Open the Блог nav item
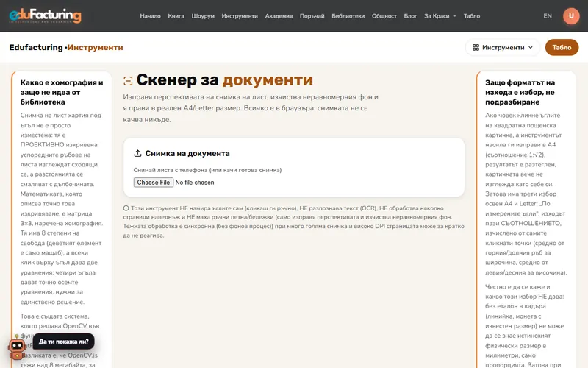 (410, 15)
